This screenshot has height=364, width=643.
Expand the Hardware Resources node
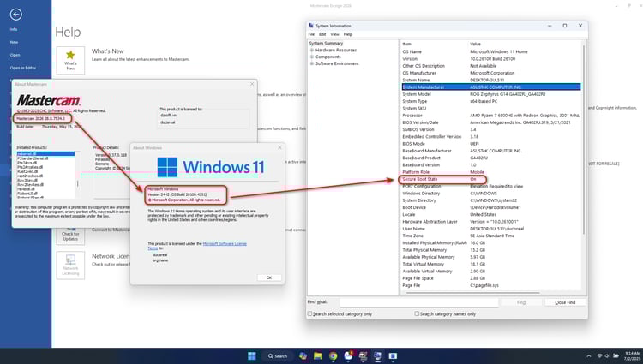[x=312, y=50]
